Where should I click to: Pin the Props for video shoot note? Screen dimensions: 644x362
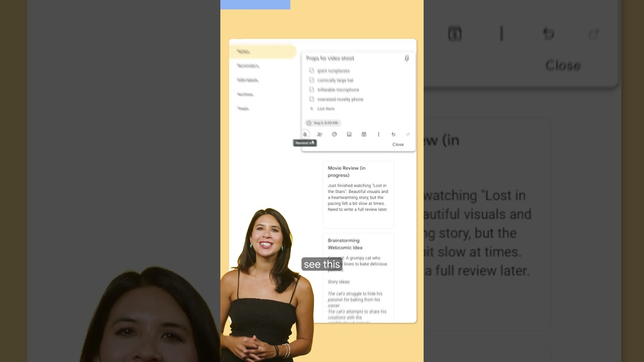click(x=407, y=58)
